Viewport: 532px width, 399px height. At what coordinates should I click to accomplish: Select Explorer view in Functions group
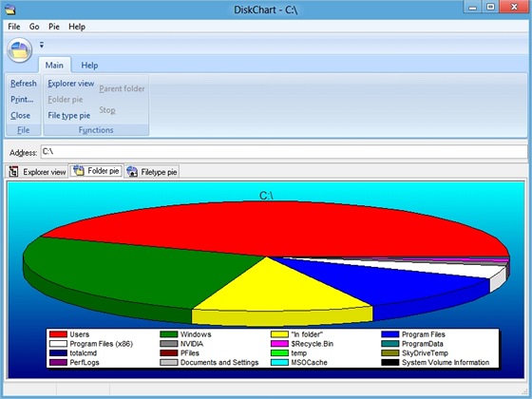coord(71,84)
